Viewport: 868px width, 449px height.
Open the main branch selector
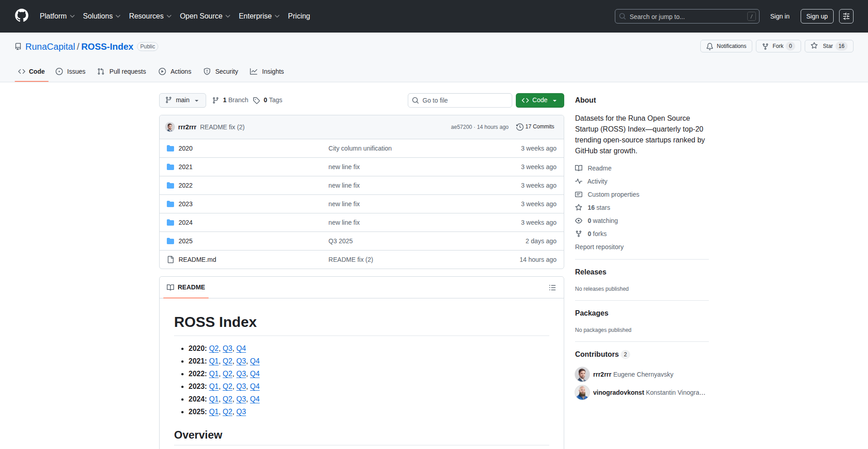[183, 100]
